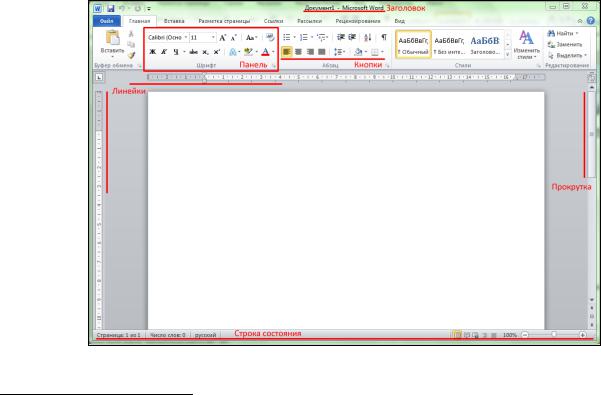Viewport: 601px width, 395px height.
Task: Toggle subscript x₂ button
Action: [205, 52]
